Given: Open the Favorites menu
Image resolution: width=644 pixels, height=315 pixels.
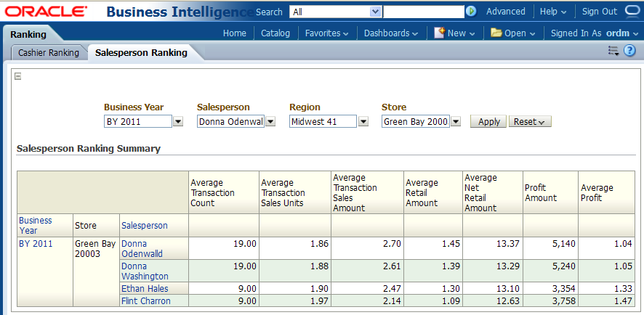Looking at the screenshot, I should point(326,33).
